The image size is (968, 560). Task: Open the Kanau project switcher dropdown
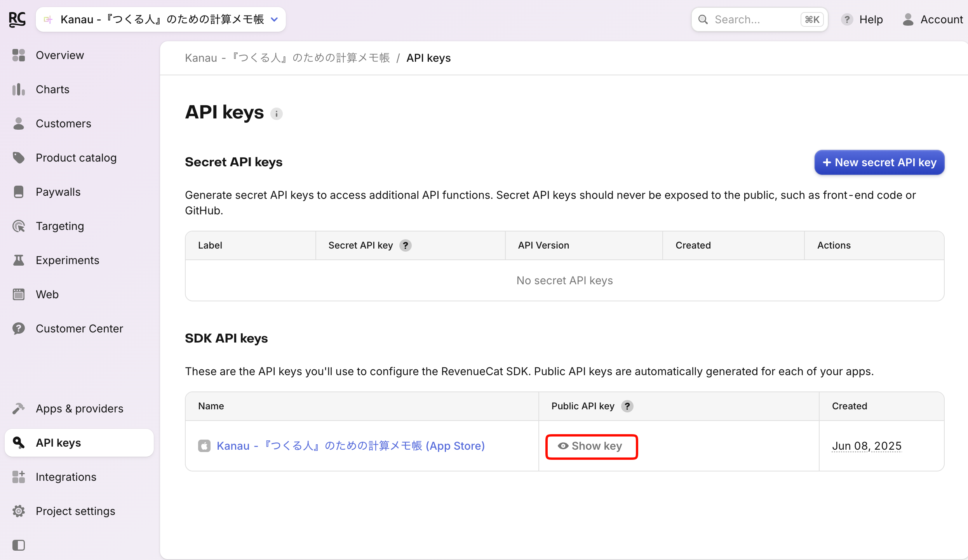point(161,19)
